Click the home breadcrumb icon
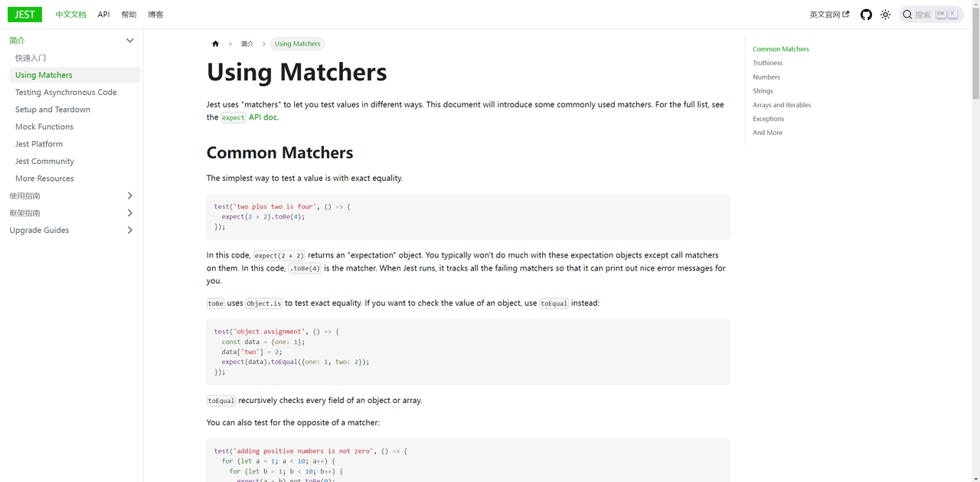The height and width of the screenshot is (482, 980). 216,44
